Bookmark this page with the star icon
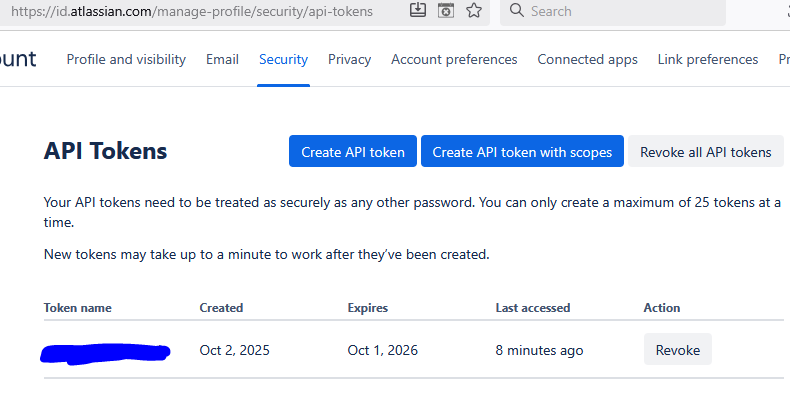 [474, 11]
